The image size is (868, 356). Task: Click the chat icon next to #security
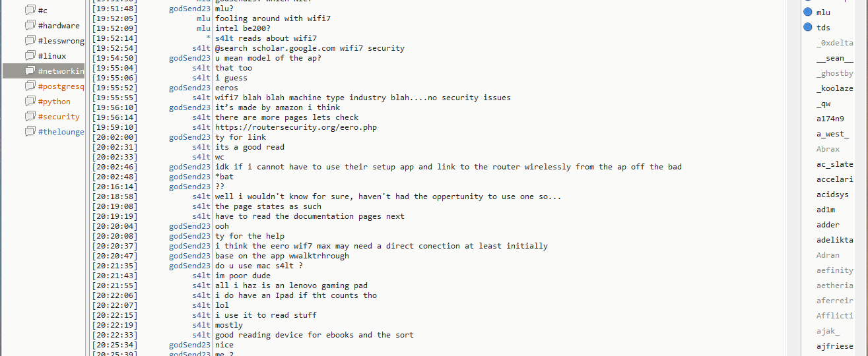[x=30, y=117]
